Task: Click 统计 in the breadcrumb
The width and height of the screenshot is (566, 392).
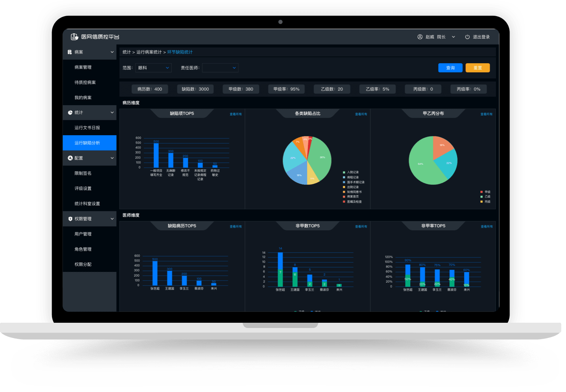Action: (127, 52)
